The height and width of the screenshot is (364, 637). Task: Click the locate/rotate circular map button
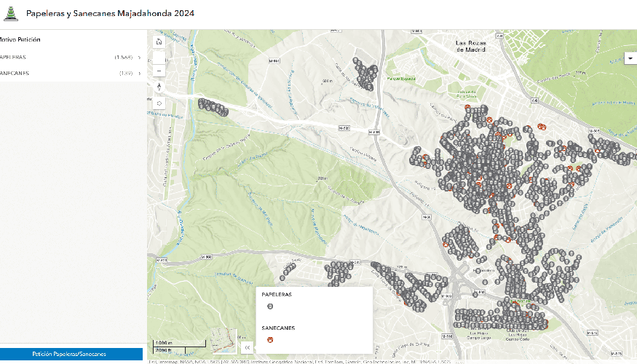tap(159, 103)
